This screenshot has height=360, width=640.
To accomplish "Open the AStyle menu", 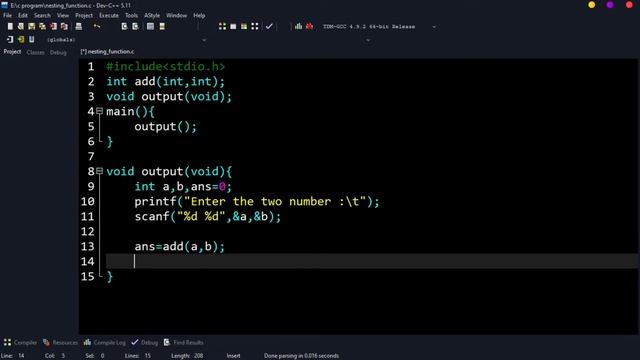I will (152, 16).
